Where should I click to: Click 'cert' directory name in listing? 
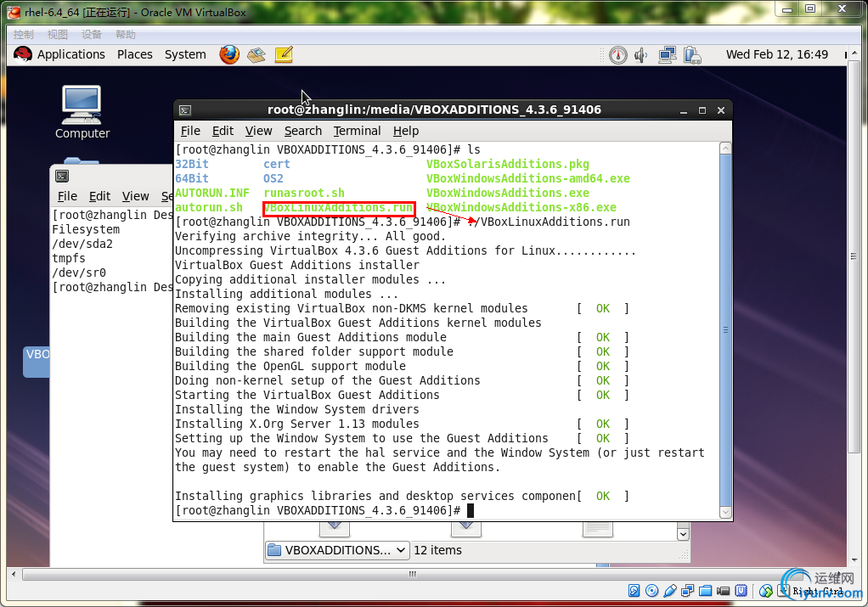[x=277, y=165]
